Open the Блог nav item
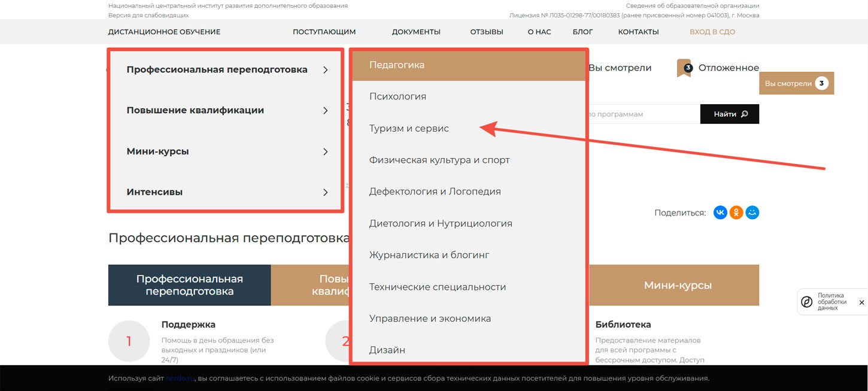The width and height of the screenshot is (868, 391). point(582,32)
